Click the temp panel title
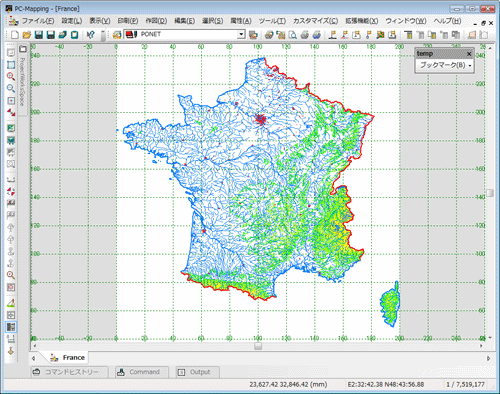Screen dimensions: 500x394 pos(425,54)
